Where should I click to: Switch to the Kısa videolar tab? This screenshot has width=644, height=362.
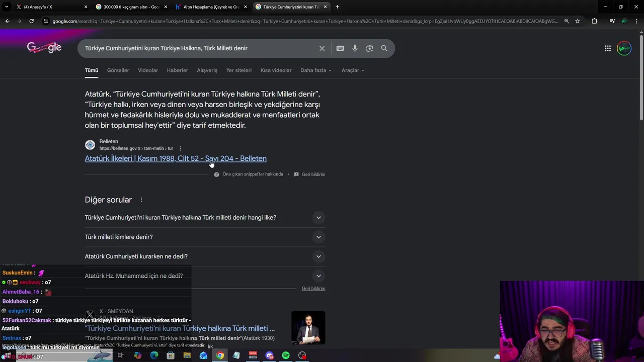pos(276,70)
